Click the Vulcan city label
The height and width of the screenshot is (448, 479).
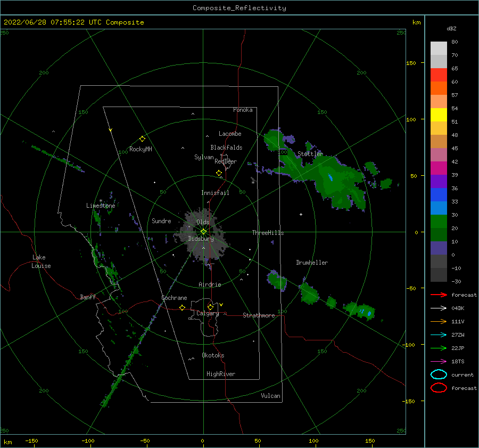[270, 396]
